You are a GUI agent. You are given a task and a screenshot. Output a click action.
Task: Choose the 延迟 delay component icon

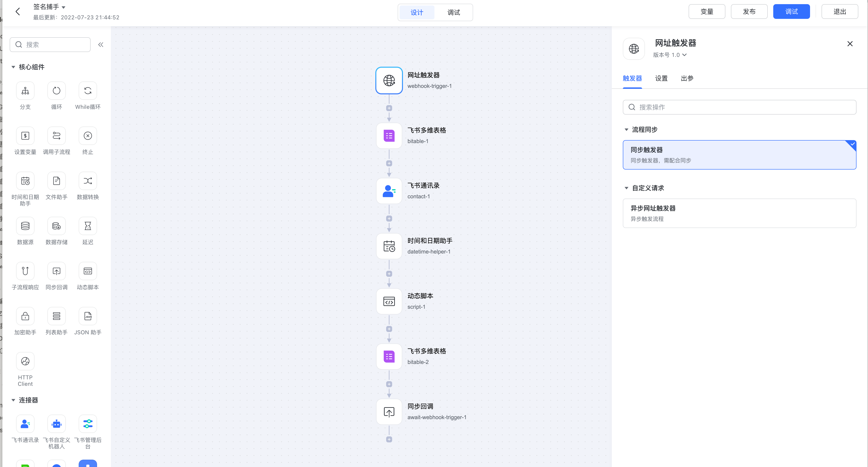tap(88, 226)
